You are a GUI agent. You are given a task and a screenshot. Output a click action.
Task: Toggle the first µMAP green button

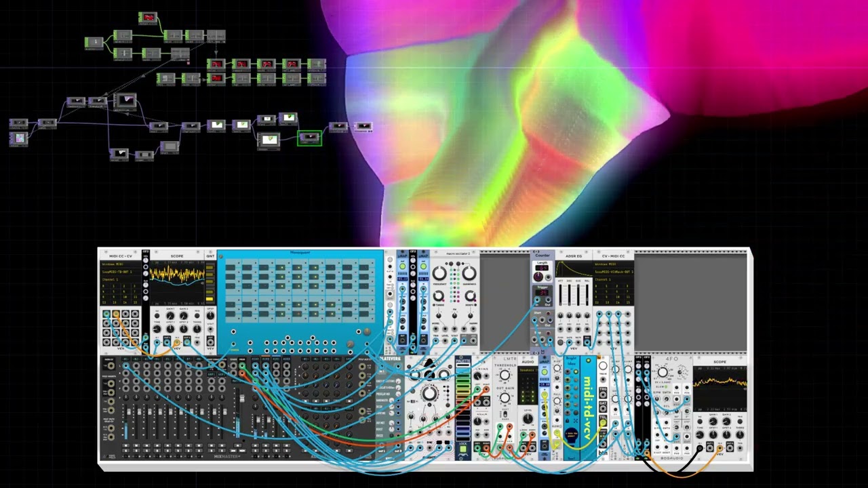pos(402,266)
